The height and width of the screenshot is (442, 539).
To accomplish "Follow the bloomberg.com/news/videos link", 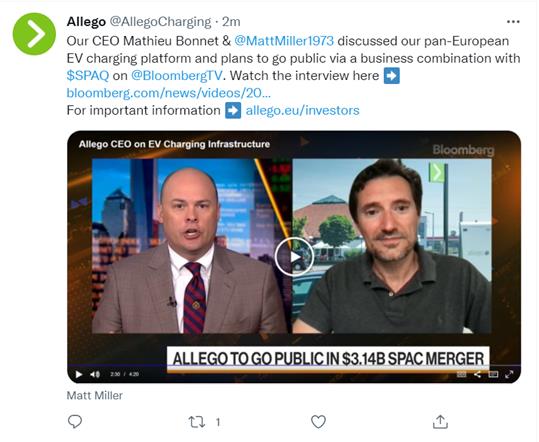I will (x=168, y=93).
